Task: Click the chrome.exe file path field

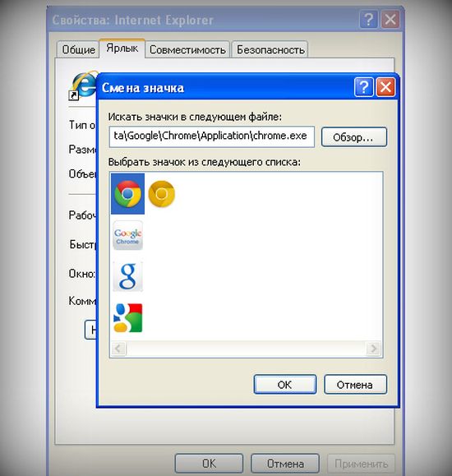Action: pos(211,137)
